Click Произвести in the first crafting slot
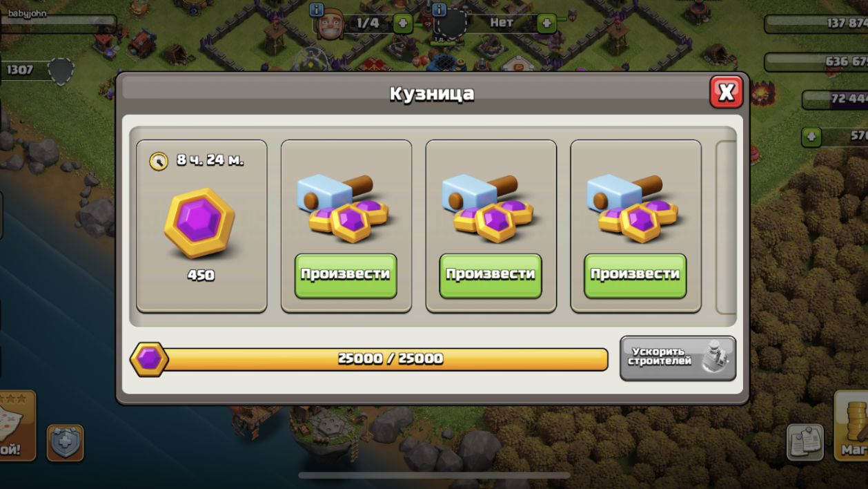 346,276
